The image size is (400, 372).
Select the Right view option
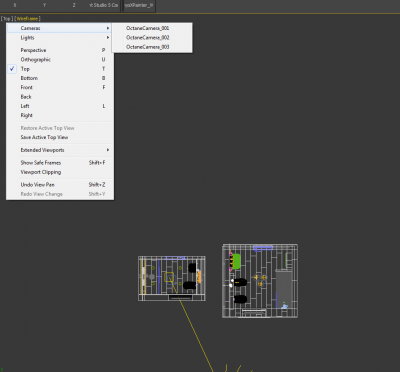(60, 115)
